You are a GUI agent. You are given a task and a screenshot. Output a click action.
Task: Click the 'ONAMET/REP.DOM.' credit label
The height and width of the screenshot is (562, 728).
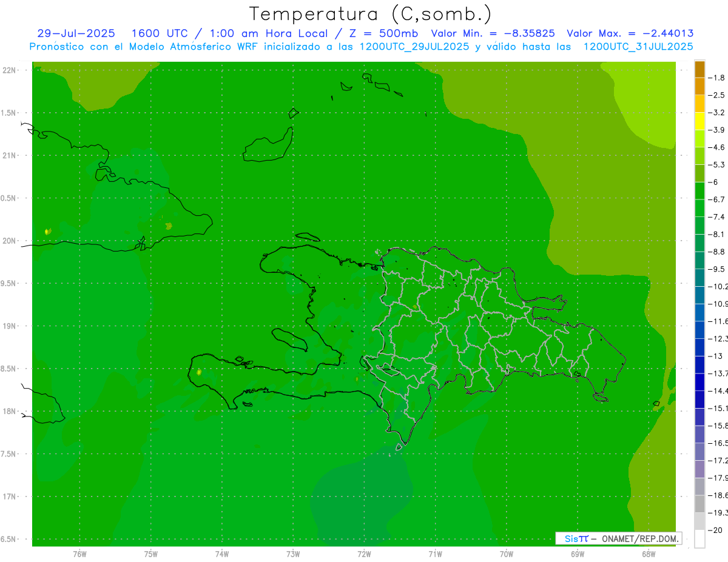click(x=639, y=538)
